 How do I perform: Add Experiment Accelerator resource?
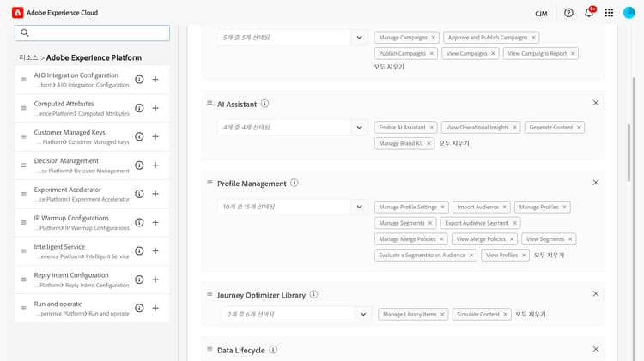tap(155, 194)
